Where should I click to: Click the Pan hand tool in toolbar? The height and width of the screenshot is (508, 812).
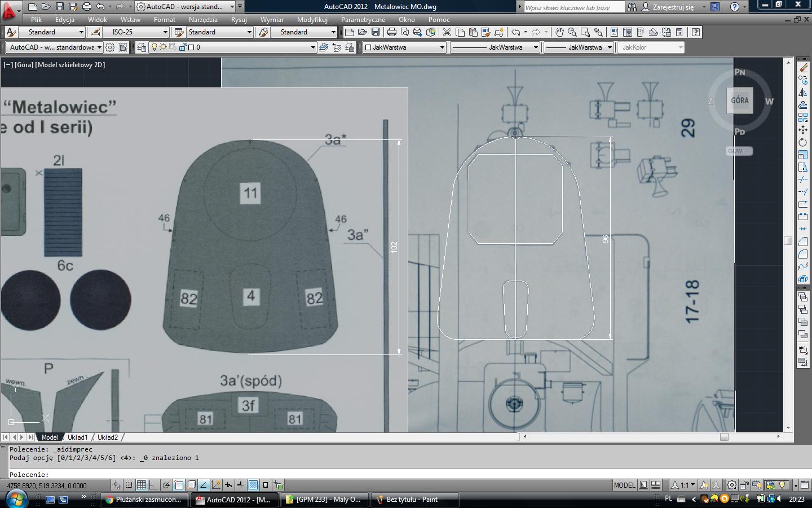click(x=559, y=32)
